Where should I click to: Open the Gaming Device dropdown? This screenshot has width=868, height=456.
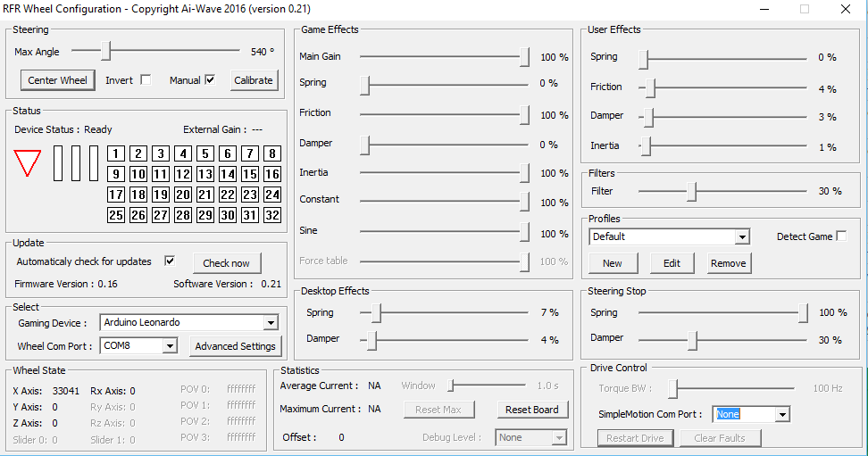(x=271, y=322)
